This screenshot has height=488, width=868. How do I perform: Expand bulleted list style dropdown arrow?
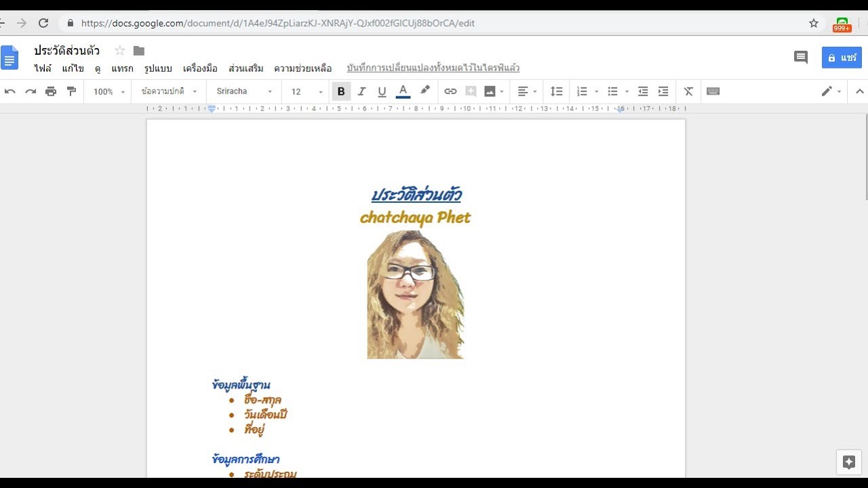tap(627, 91)
